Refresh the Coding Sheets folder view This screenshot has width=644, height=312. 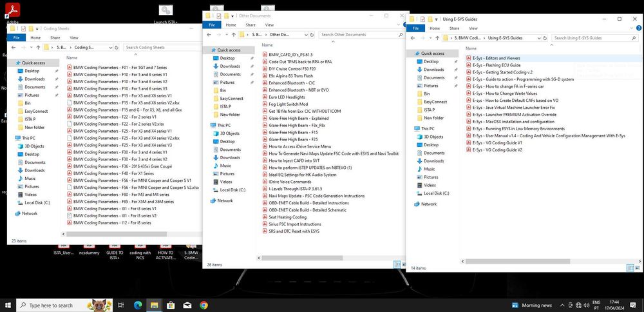(x=116, y=47)
